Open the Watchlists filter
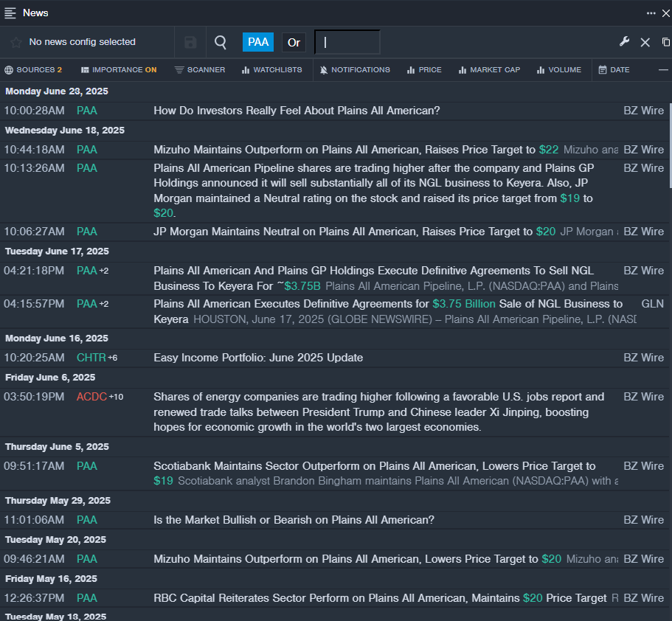 [x=271, y=70]
